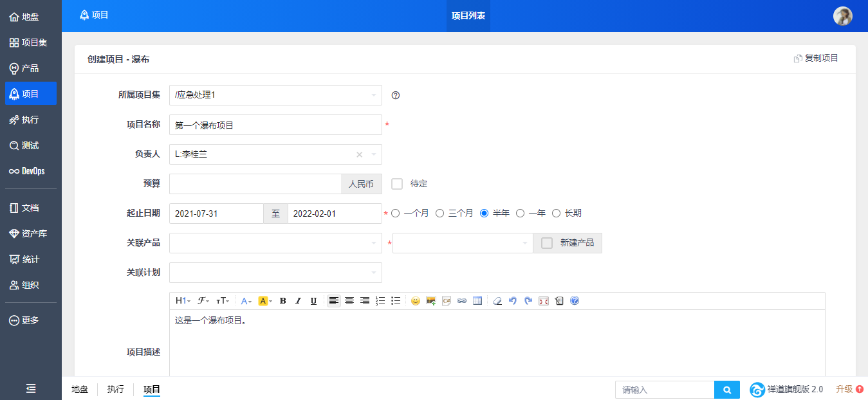
Task: Select the 三个月 duration radio
Action: (x=440, y=213)
